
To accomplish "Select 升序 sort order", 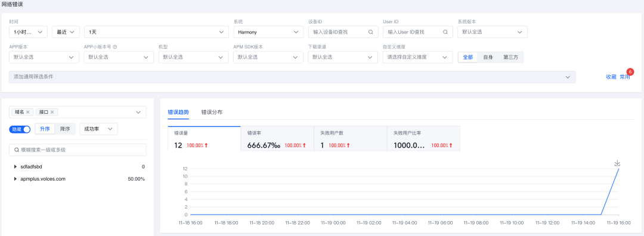I will click(45, 129).
